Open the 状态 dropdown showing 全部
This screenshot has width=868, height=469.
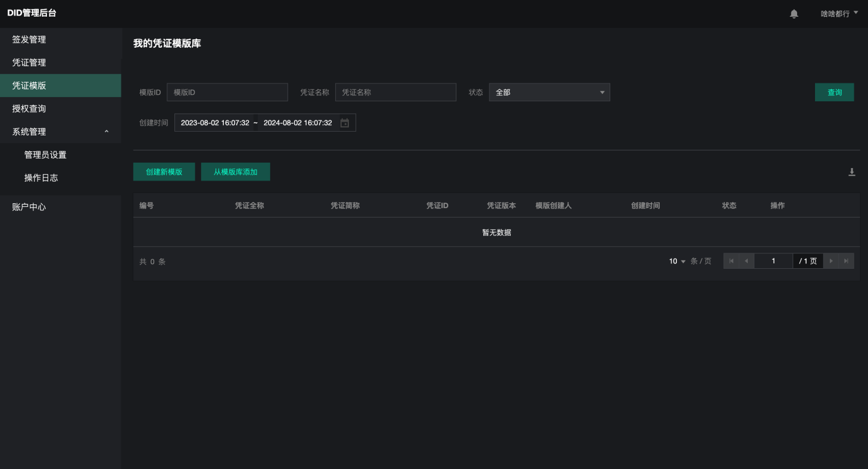pos(549,92)
